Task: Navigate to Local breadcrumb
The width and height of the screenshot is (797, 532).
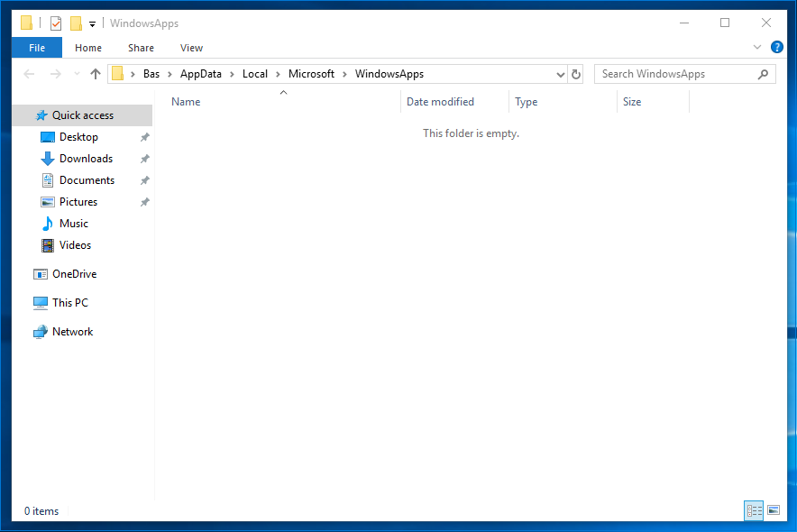Action: (254, 74)
